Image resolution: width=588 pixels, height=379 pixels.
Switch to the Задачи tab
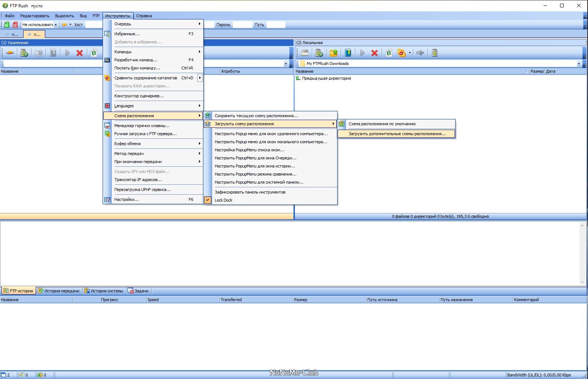point(138,291)
